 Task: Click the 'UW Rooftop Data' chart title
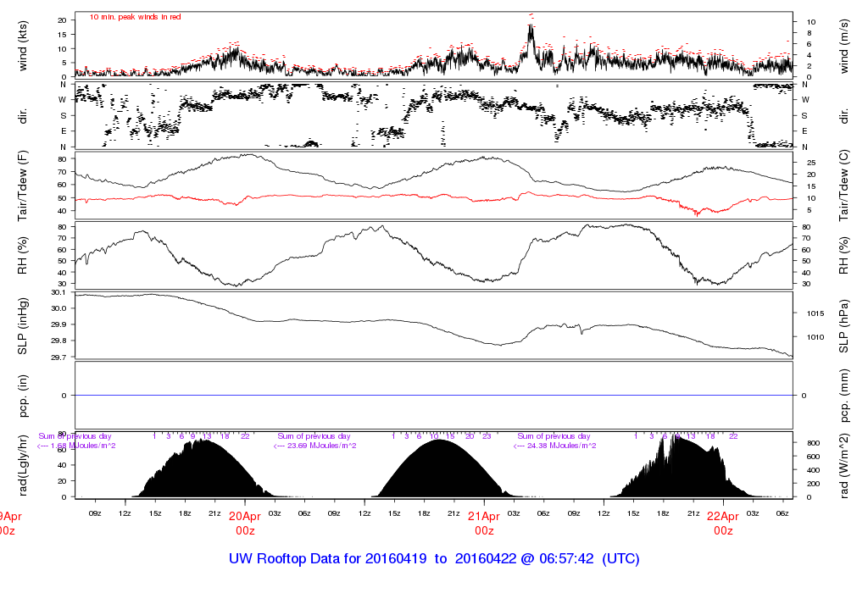pyautogui.click(x=434, y=559)
